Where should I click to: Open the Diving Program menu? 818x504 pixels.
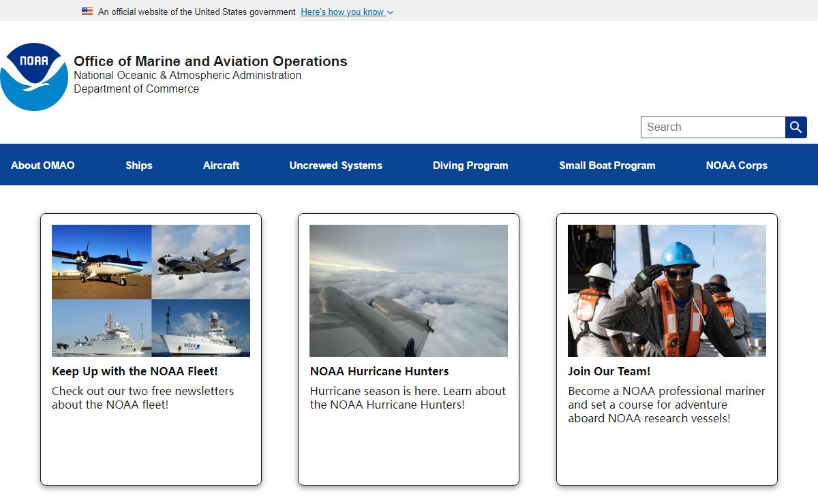(x=470, y=166)
